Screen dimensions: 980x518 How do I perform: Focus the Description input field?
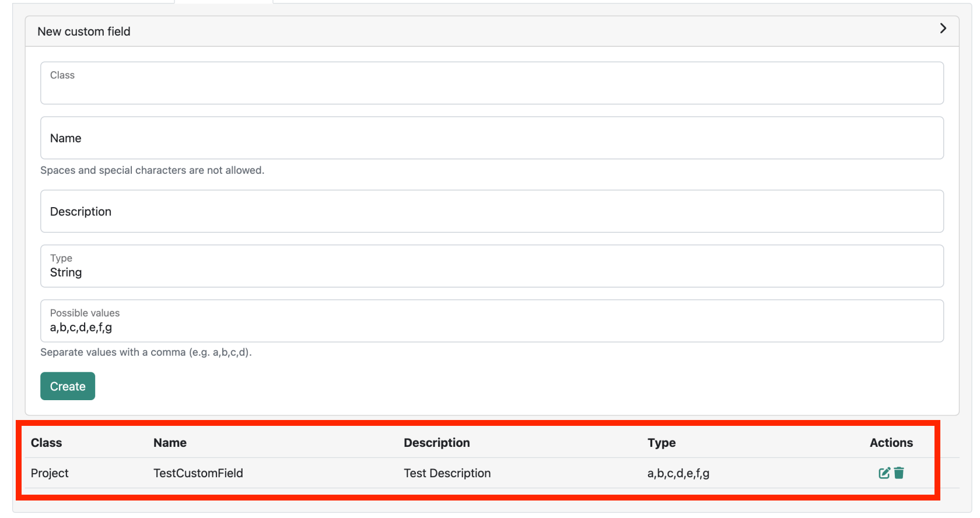point(492,211)
